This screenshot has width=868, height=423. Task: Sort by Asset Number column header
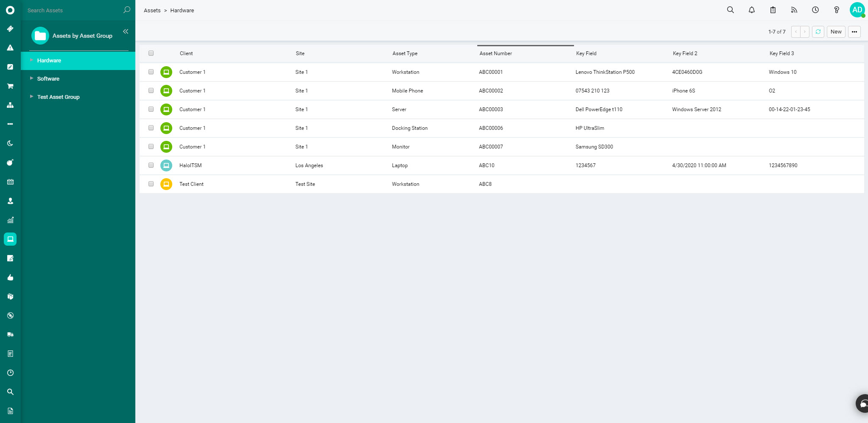click(496, 53)
